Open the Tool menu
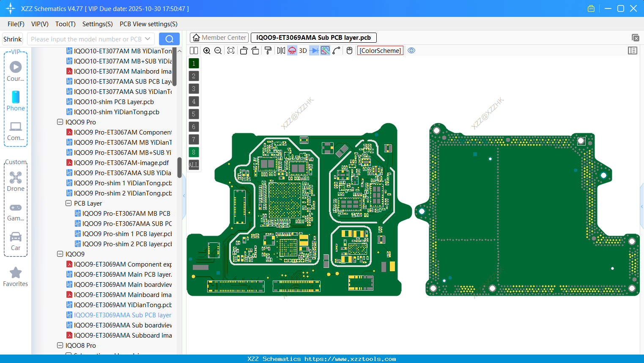Image resolution: width=644 pixels, height=363 pixels. (65, 24)
